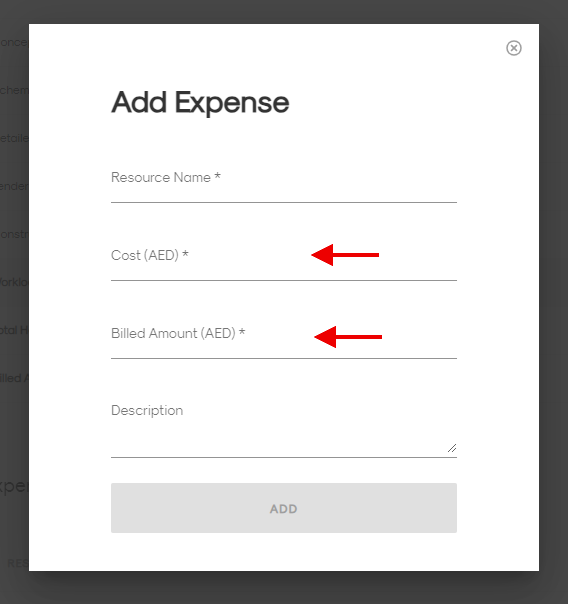Click the partially visible "illed A" background row
This screenshot has width=568, height=604.
14,378
